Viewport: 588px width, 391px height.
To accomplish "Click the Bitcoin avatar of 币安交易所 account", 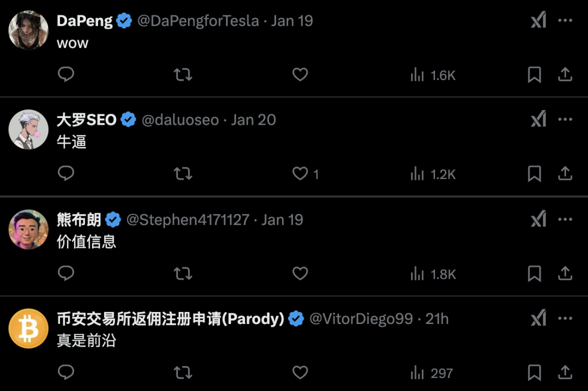I will pyautogui.click(x=29, y=328).
